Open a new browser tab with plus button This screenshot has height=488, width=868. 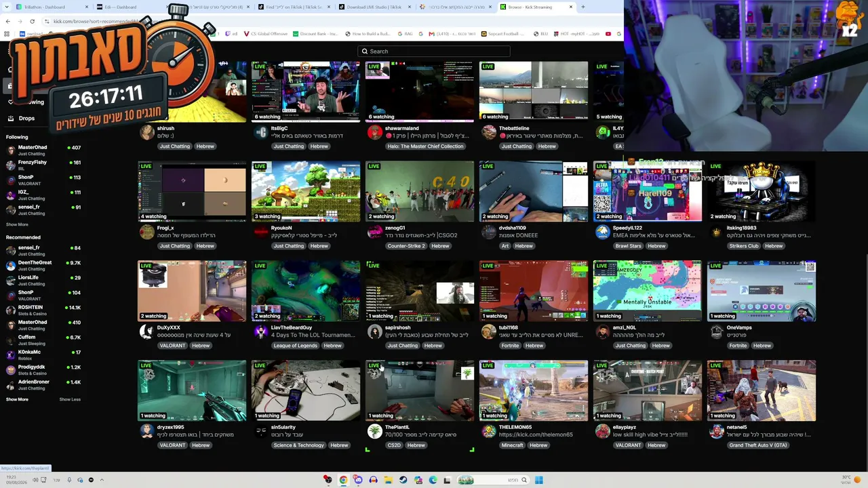[583, 7]
